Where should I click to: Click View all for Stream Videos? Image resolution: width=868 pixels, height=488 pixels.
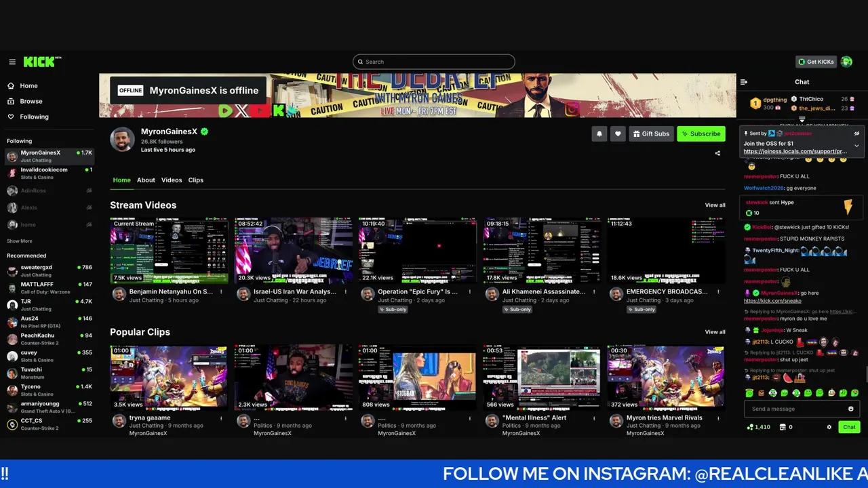(715, 205)
